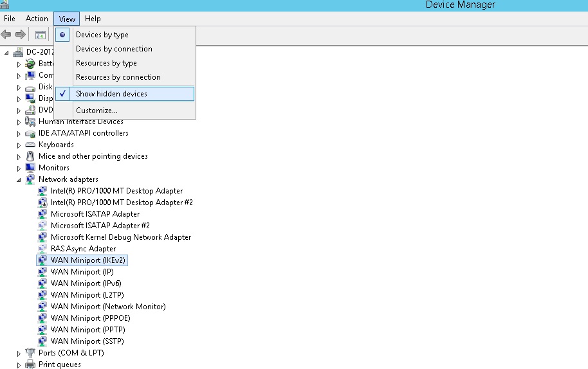The width and height of the screenshot is (588, 369).
Task: Toggle the Show hidden devices checkmark
Action: pos(62,94)
